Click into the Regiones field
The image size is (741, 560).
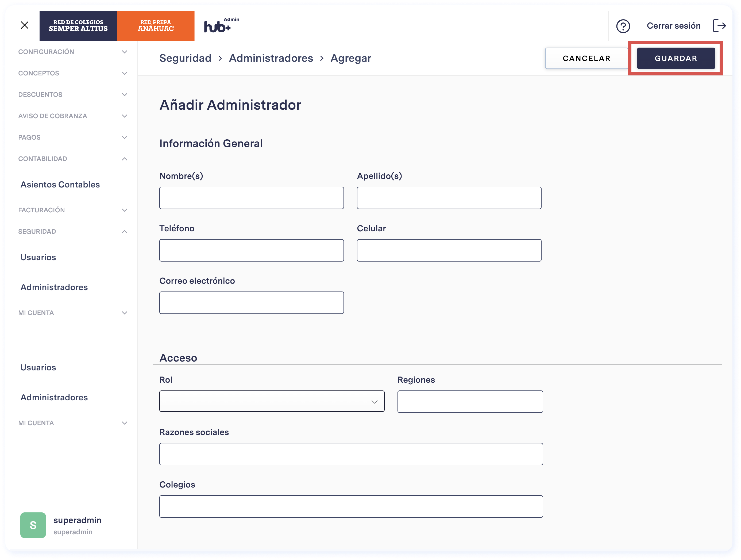click(x=470, y=401)
